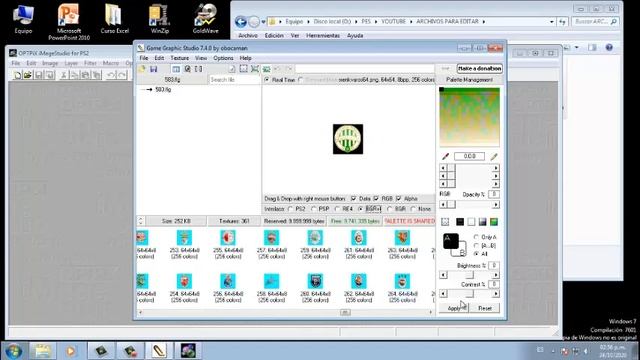Select None interlace radio button

(x=413, y=209)
